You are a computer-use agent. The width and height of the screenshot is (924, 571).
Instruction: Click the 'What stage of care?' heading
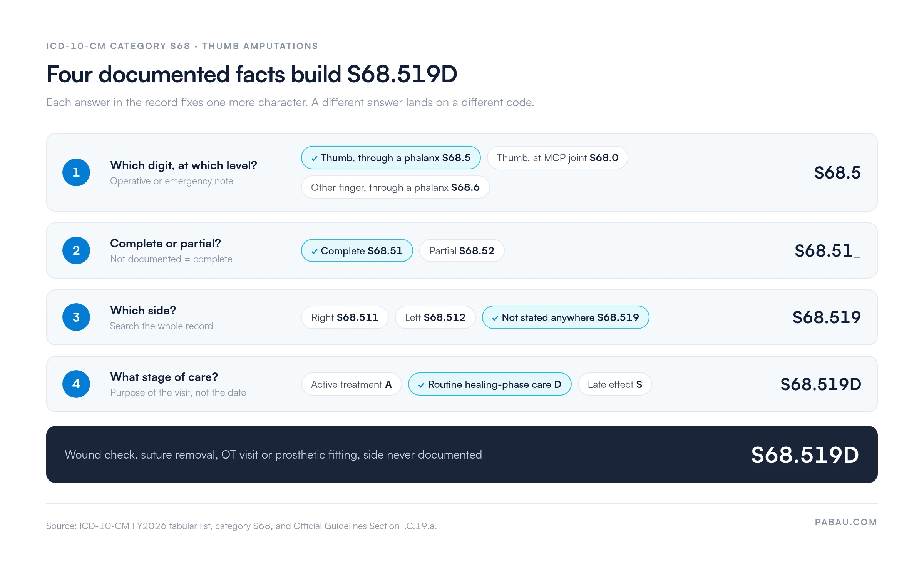coord(164,377)
